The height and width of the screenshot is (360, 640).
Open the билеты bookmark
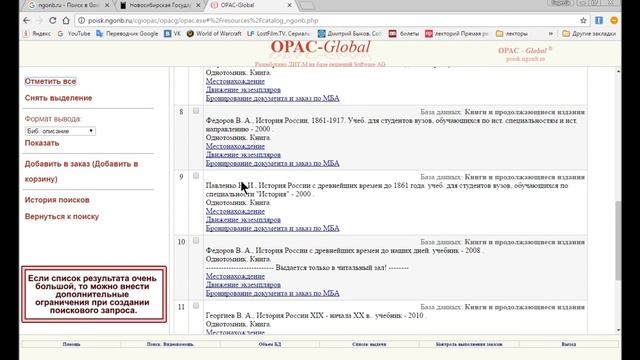pyautogui.click(x=404, y=33)
